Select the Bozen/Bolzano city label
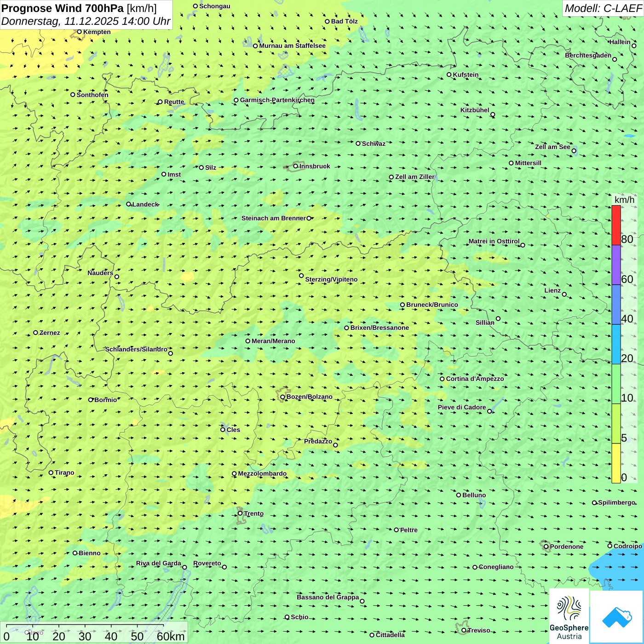This screenshot has height=644, width=644. tap(309, 397)
